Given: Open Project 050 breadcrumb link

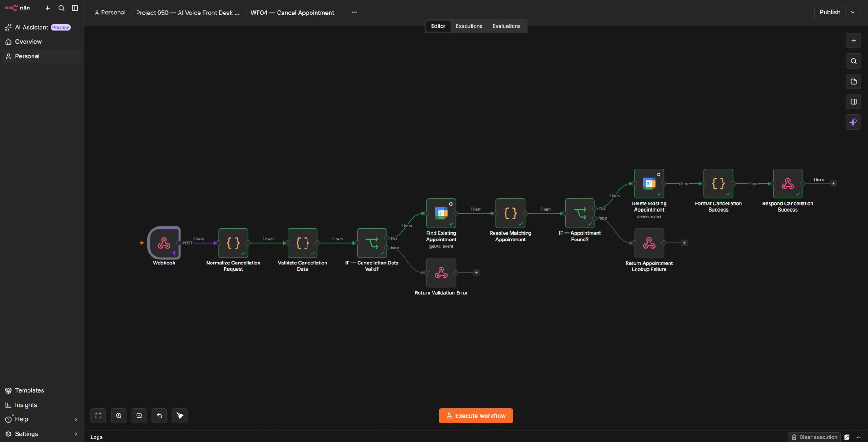Looking at the screenshot, I should pyautogui.click(x=188, y=13).
